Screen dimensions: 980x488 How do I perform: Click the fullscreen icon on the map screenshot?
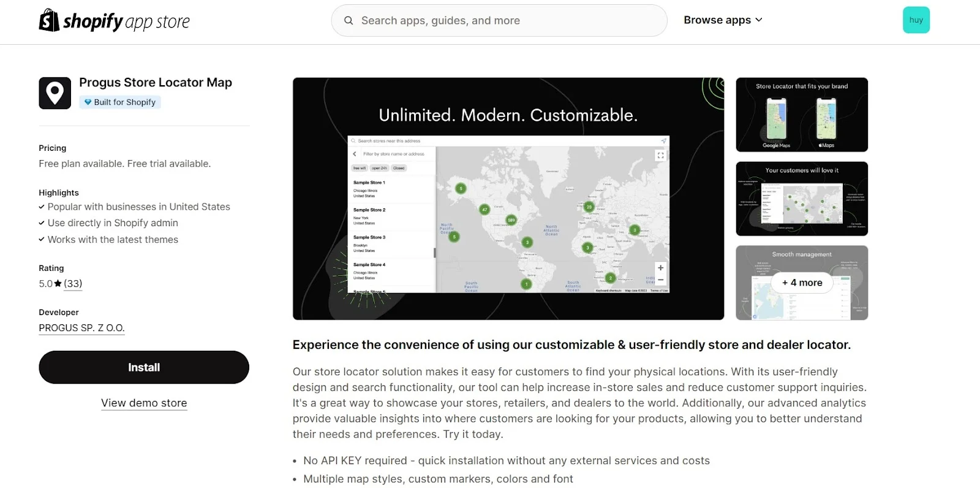tap(660, 156)
